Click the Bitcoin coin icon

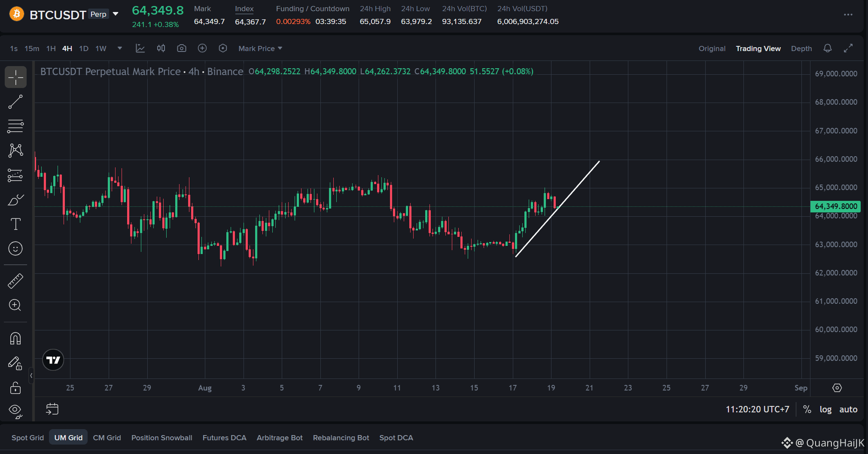[17, 14]
